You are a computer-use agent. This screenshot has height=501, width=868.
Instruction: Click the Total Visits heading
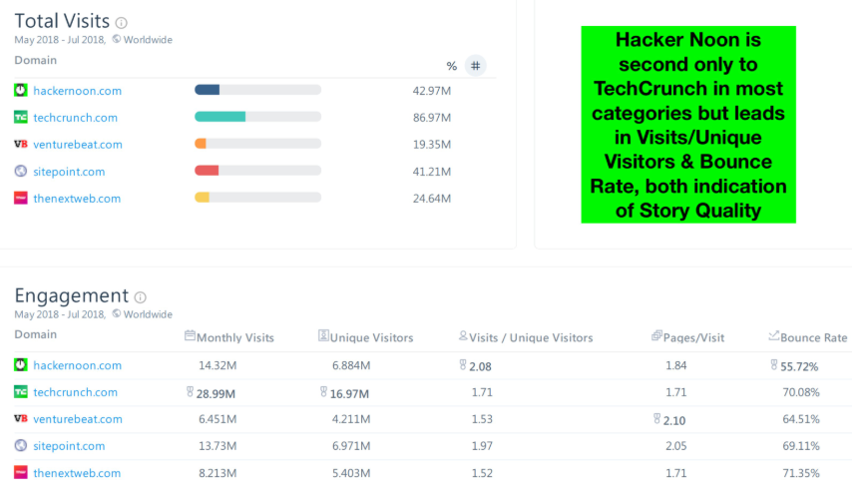coord(62,21)
